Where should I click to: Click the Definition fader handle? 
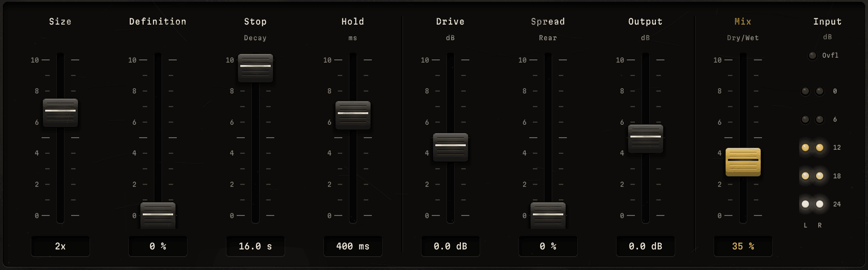(158, 215)
